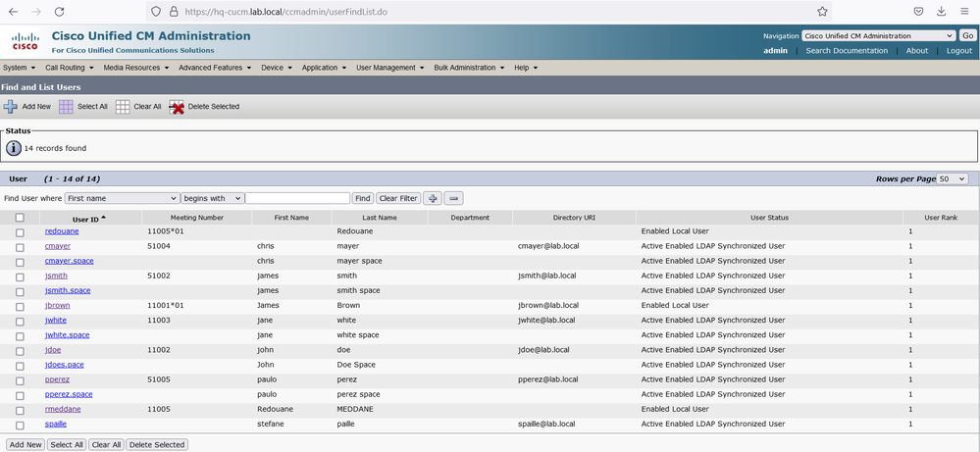Click the Pocket save icon
Image resolution: width=980 pixels, height=452 pixels.
[x=918, y=11]
